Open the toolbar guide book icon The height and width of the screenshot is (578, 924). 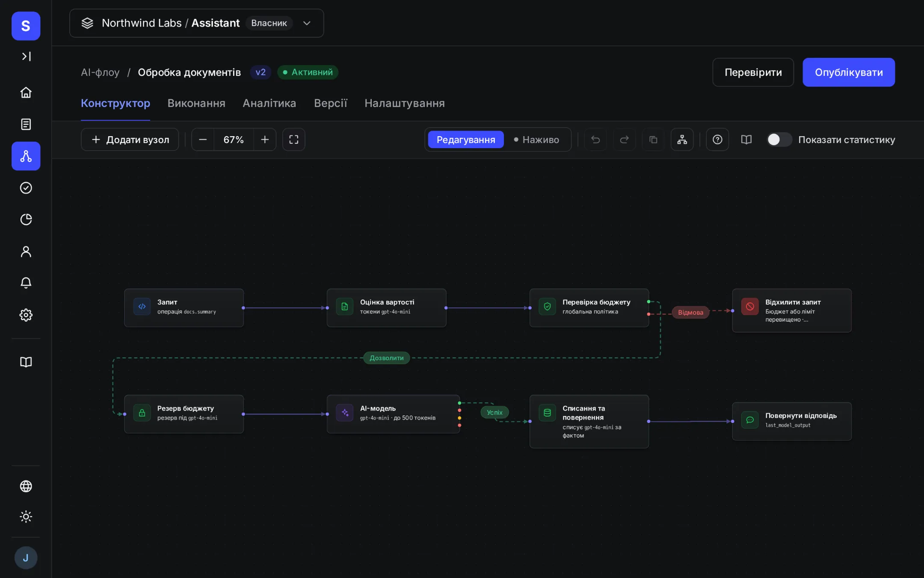[x=746, y=140]
